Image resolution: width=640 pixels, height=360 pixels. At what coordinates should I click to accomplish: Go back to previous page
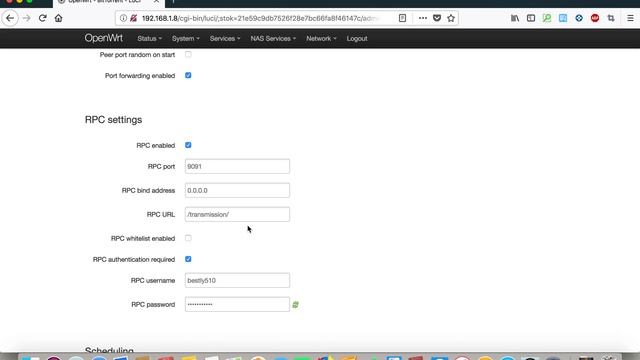tap(10, 18)
